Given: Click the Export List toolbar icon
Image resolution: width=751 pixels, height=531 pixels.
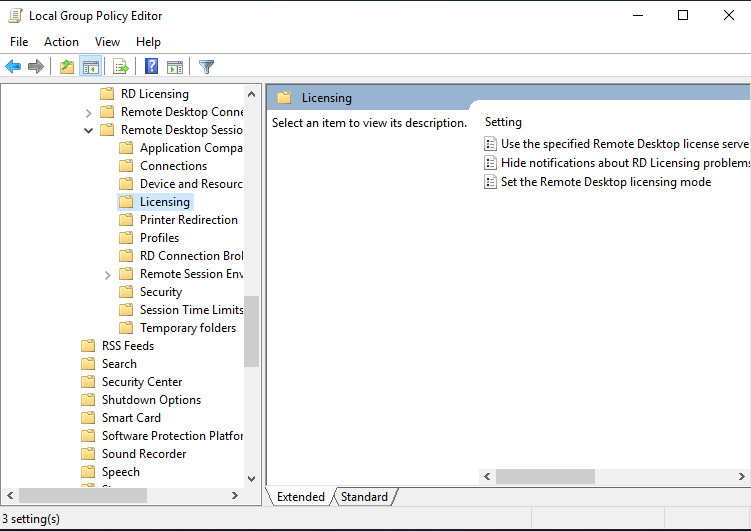Looking at the screenshot, I should [x=121, y=67].
